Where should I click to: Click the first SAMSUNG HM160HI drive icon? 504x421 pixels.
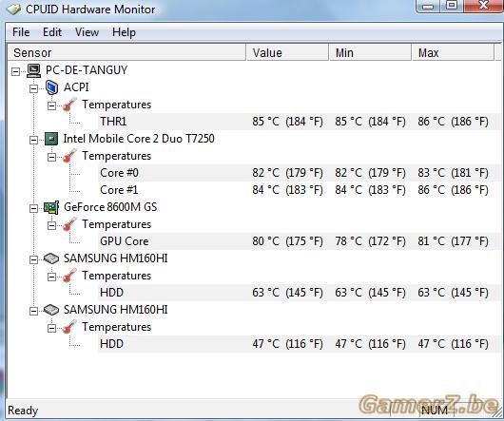(51, 258)
